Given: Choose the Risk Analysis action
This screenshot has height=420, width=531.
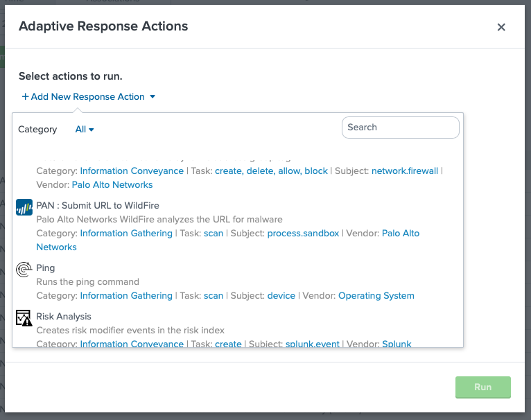Looking at the screenshot, I should point(64,317).
